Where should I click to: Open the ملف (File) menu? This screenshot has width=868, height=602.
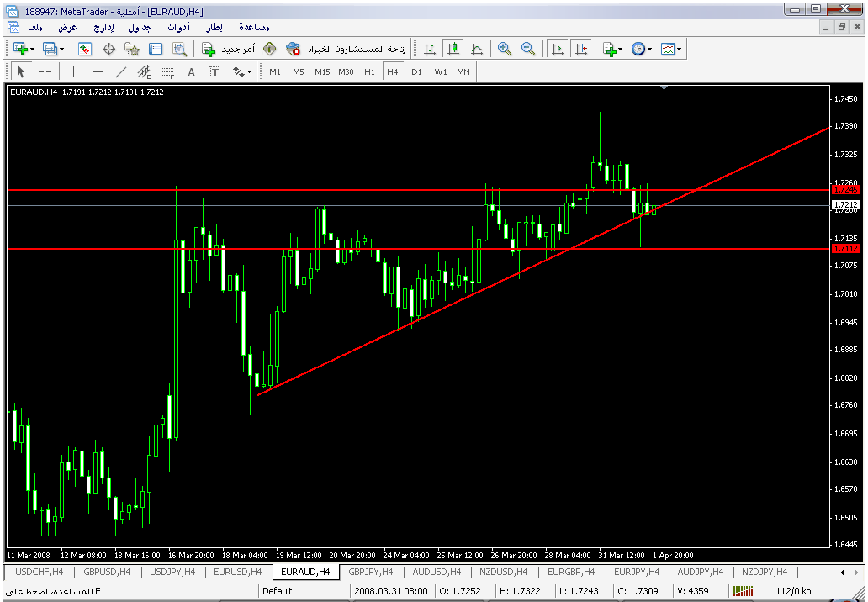35,28
